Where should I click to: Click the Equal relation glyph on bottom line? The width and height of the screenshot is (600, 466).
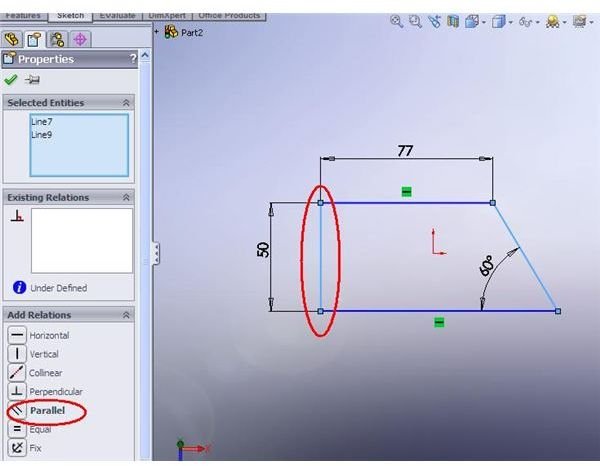(439, 322)
